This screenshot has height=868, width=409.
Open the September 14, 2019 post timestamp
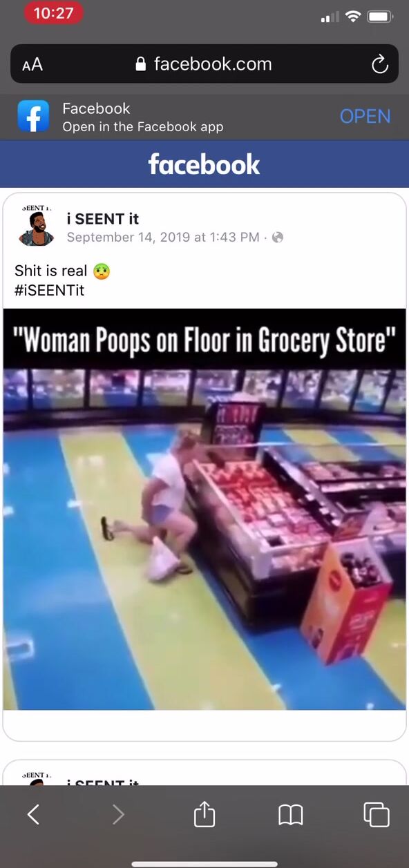coord(163,238)
